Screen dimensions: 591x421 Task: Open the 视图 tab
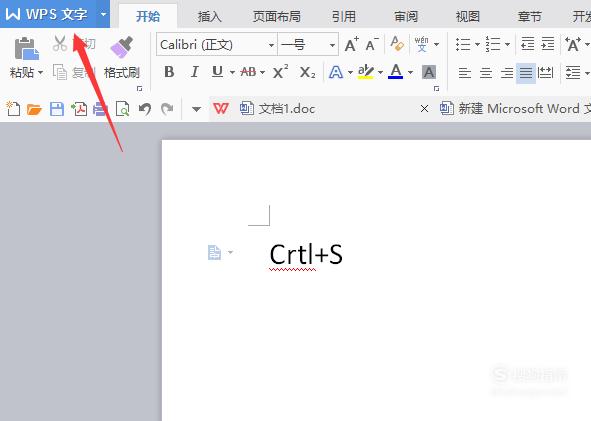(468, 17)
